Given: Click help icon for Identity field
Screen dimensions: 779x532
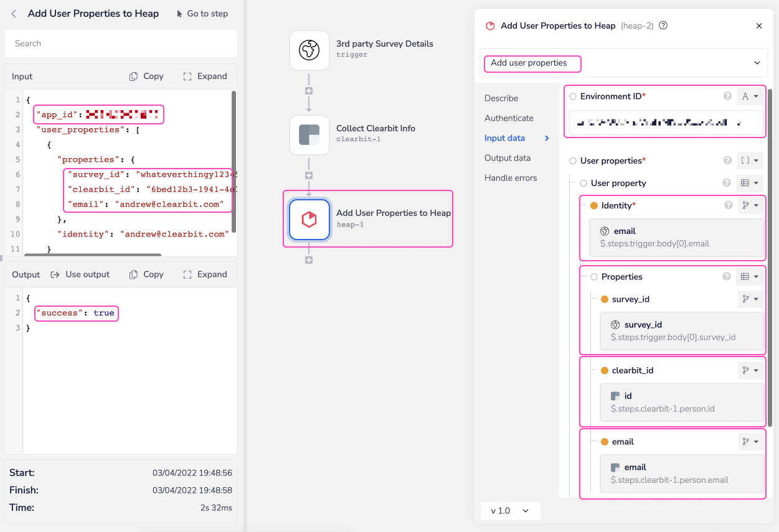Looking at the screenshot, I should (x=727, y=205).
